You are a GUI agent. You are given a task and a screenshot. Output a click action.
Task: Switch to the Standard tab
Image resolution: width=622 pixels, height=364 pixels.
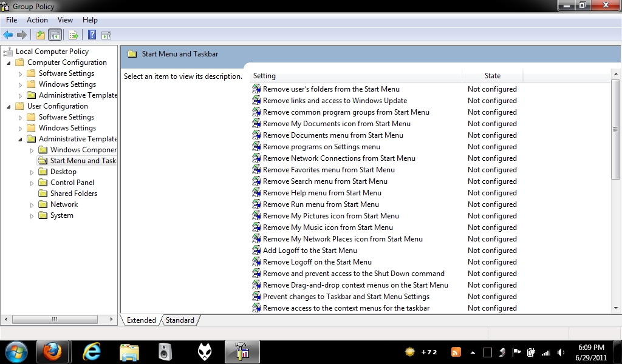pyautogui.click(x=180, y=320)
